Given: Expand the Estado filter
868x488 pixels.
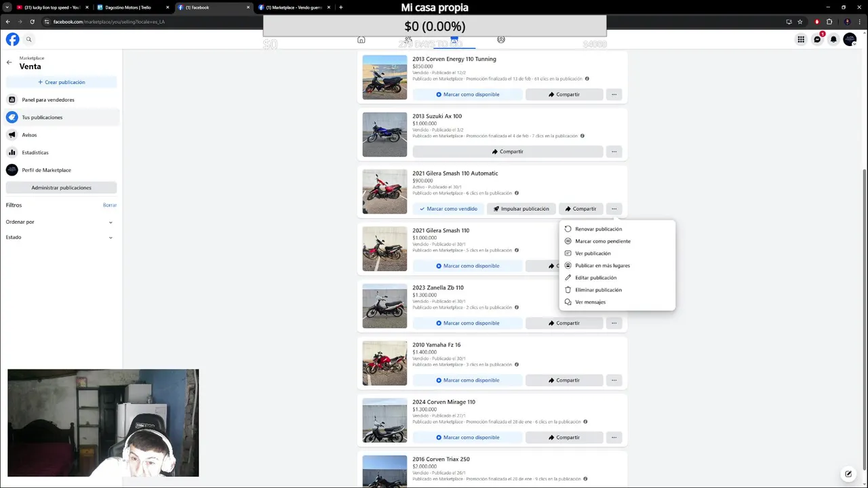Looking at the screenshot, I should (x=60, y=237).
